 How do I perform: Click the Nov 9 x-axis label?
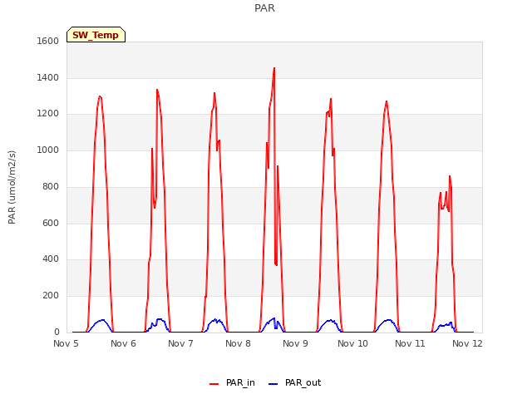pyautogui.click(x=295, y=343)
